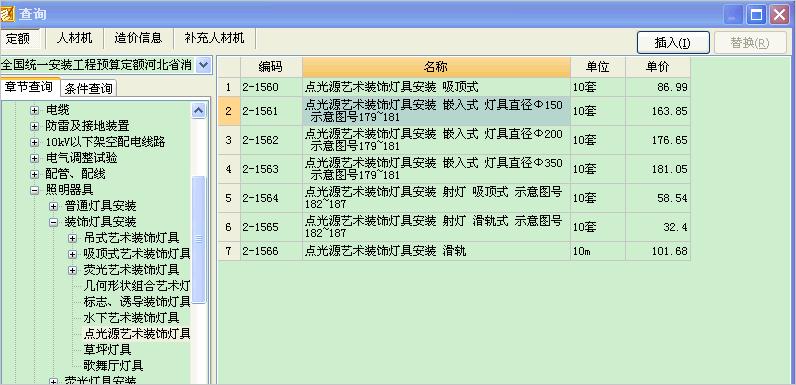The image size is (796, 385).
Task: Click the price 176.65 cell
Action: pyautogui.click(x=657, y=140)
